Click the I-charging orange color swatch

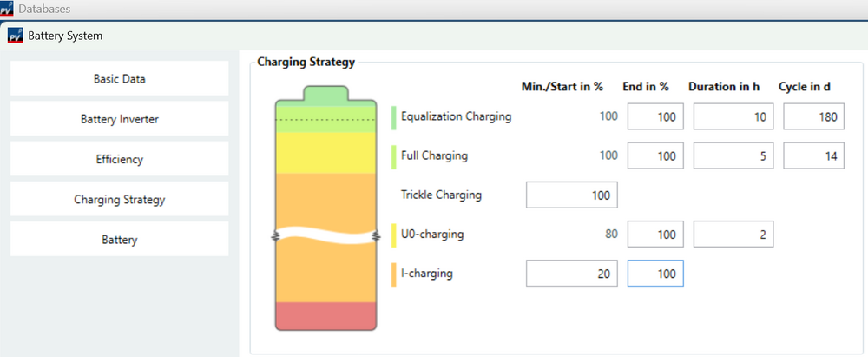pos(393,274)
